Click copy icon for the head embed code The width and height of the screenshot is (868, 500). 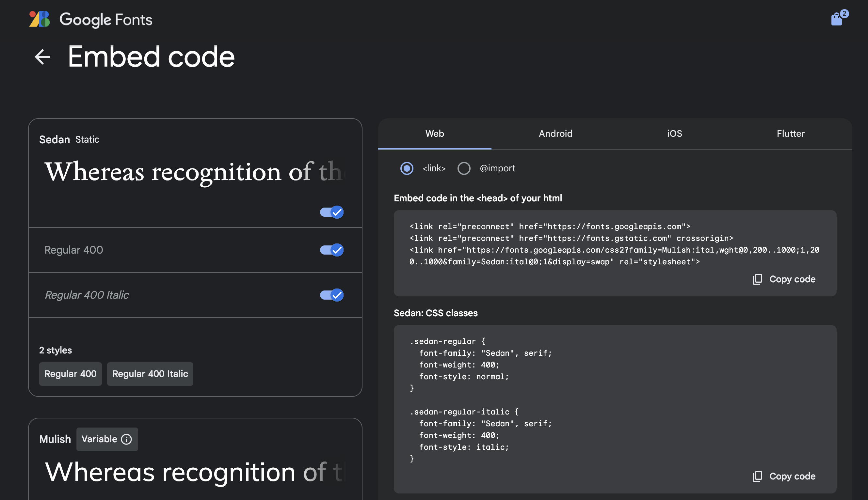point(757,279)
